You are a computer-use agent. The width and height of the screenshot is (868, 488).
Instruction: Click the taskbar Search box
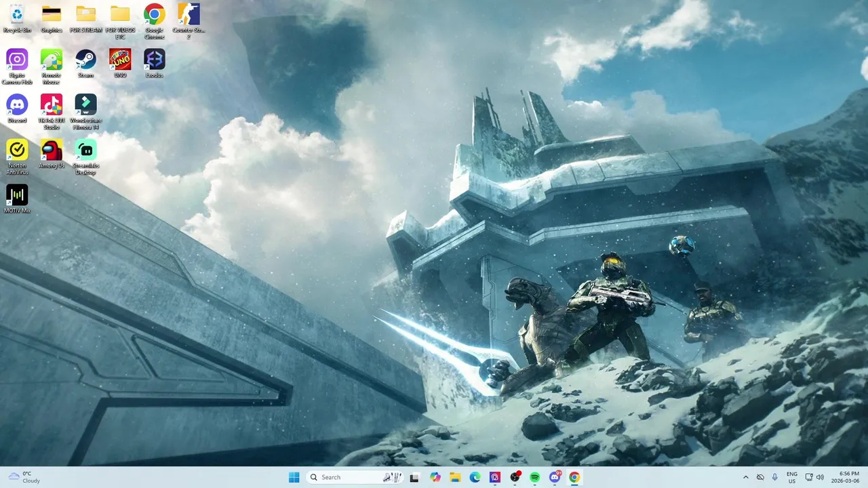click(355, 477)
